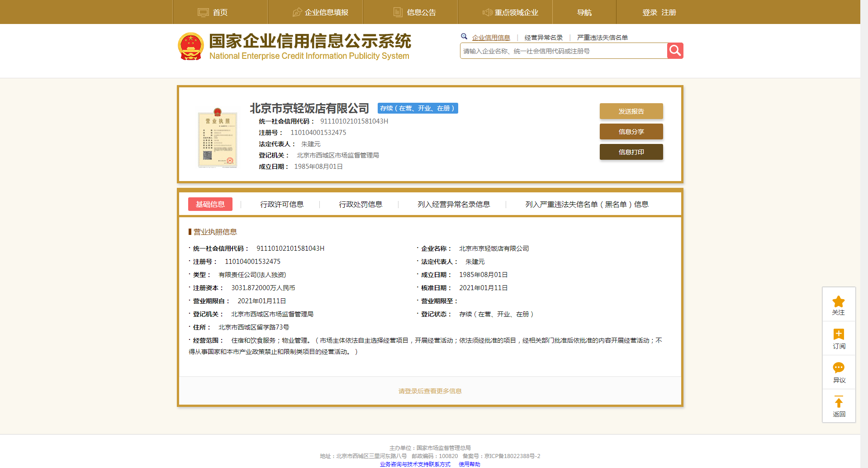
Task: Click the footer ICP record 京ICP备18022388号-2
Action: (512, 456)
